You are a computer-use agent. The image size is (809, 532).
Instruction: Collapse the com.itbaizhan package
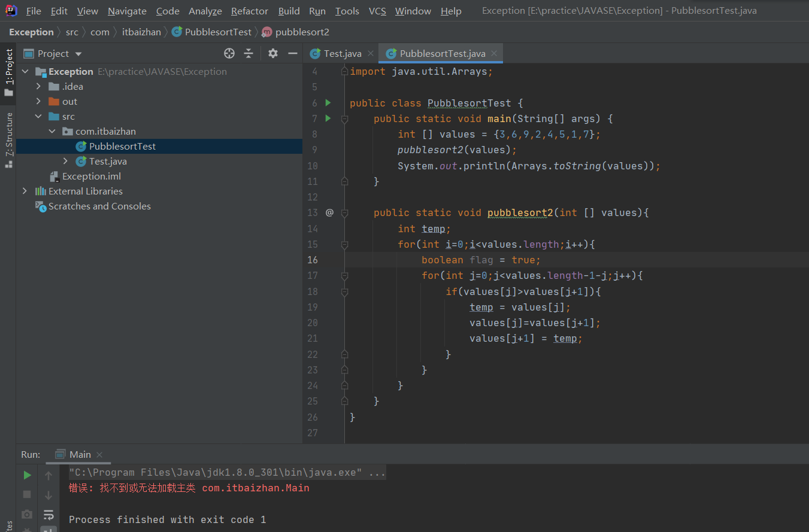click(x=52, y=131)
